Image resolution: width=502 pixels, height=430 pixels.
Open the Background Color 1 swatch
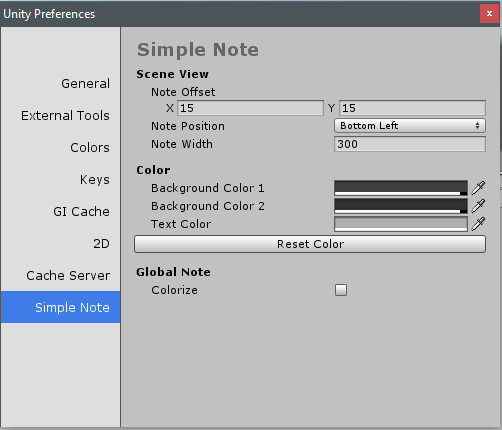(401, 188)
